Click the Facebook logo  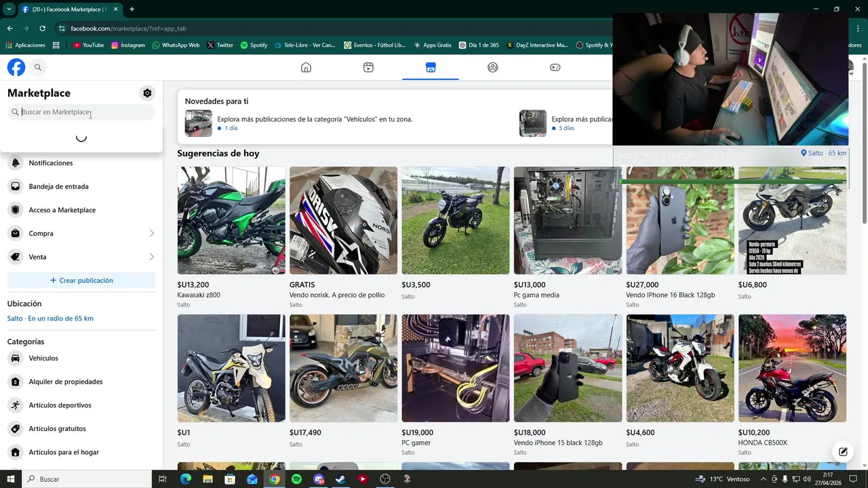16,67
